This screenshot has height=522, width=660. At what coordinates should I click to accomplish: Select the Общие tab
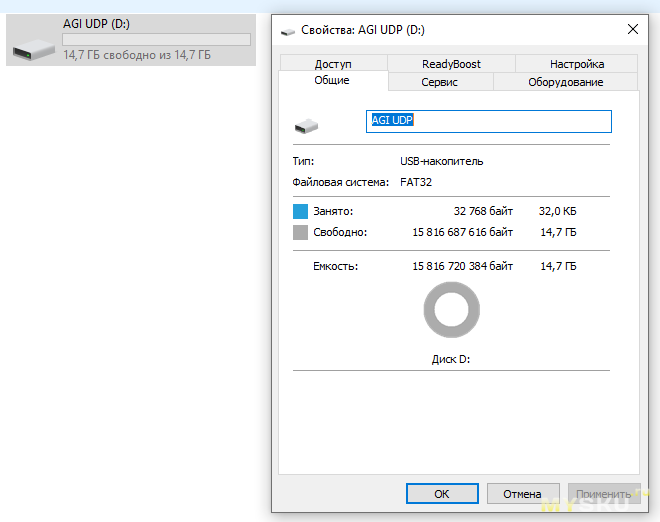[x=332, y=81]
